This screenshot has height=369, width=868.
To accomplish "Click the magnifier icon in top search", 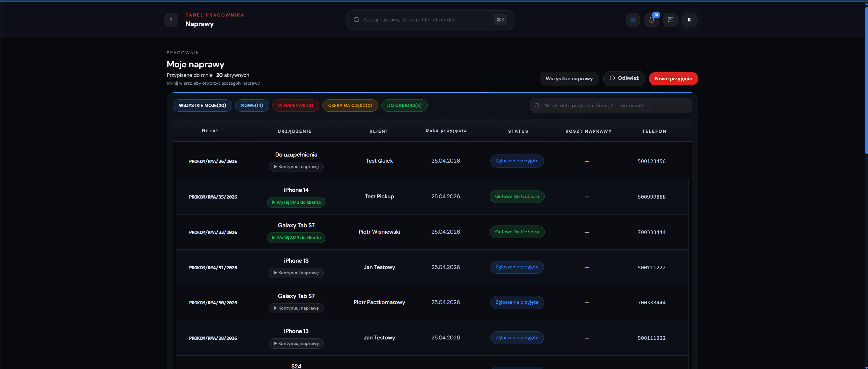I will tap(356, 20).
